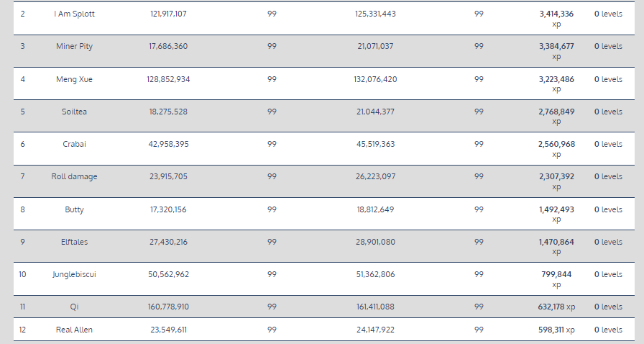Click the Elftales player name

click(74, 242)
